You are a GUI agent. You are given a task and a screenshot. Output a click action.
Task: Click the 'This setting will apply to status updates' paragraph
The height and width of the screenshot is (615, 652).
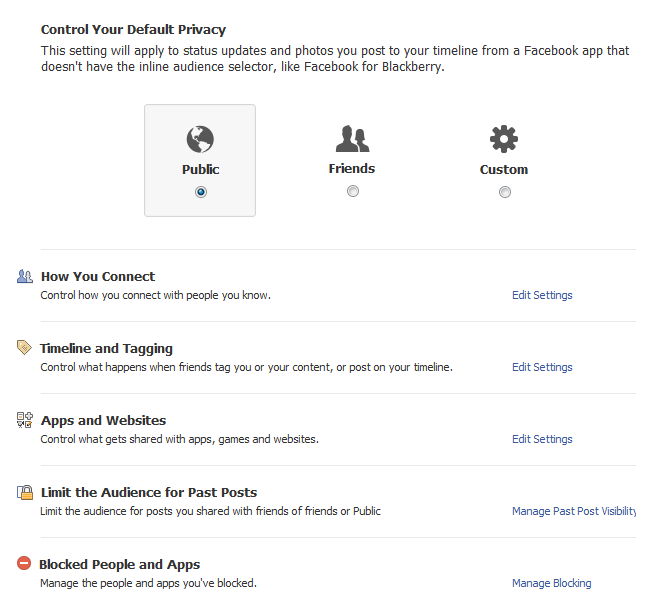click(x=335, y=59)
